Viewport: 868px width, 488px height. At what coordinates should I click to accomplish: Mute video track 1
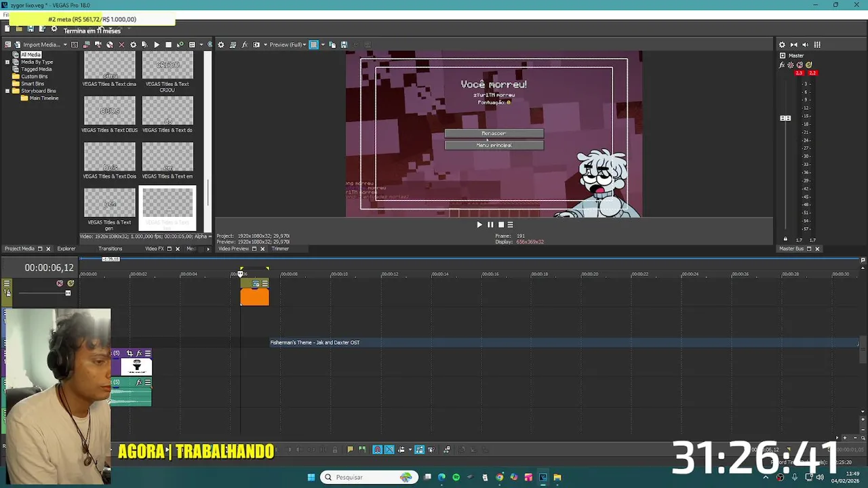[60, 283]
